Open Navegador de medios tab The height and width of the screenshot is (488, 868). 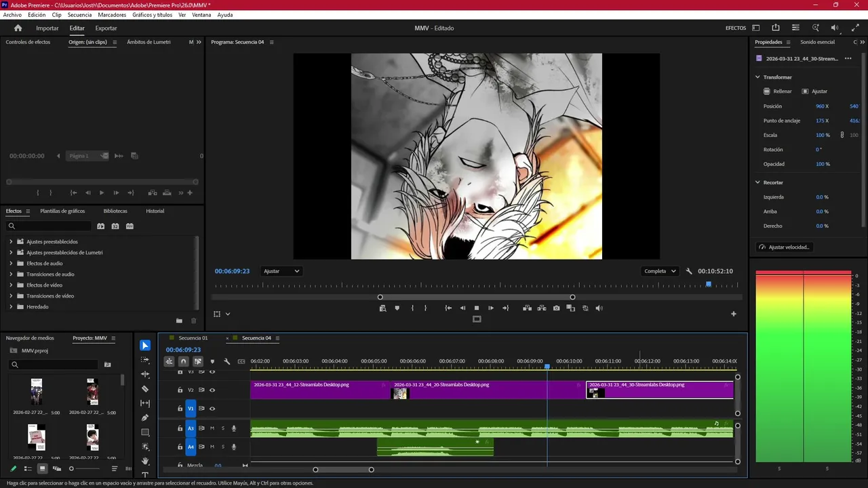[30, 338]
